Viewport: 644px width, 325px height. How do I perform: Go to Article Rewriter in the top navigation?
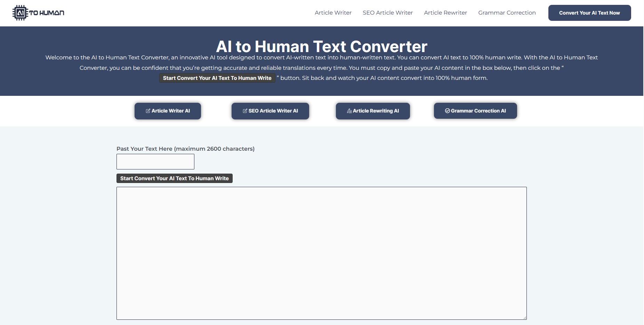click(x=445, y=13)
